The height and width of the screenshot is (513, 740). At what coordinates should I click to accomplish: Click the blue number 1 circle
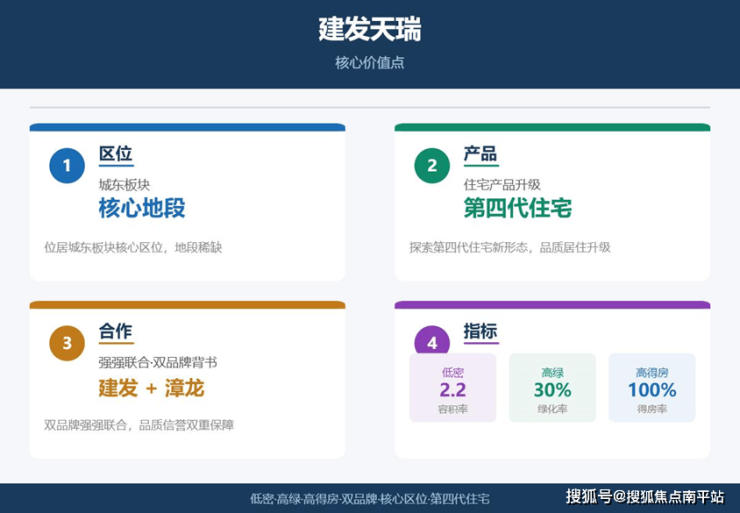pyautogui.click(x=67, y=165)
